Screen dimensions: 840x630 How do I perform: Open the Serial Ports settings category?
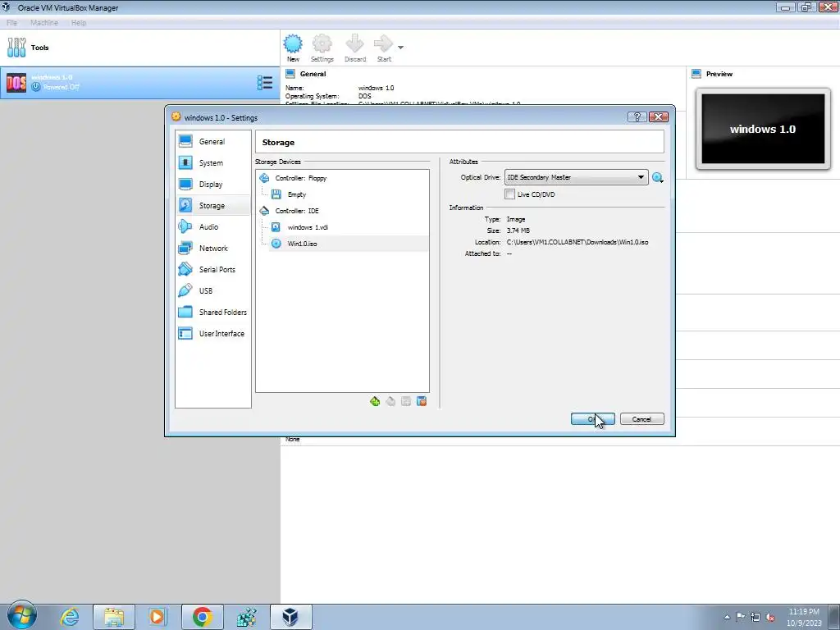212,269
